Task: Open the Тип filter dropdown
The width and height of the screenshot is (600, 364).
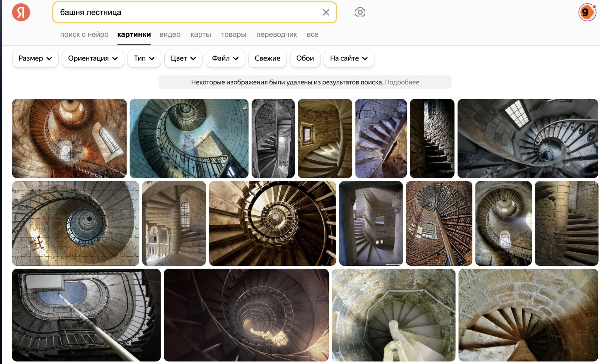Action: (144, 58)
